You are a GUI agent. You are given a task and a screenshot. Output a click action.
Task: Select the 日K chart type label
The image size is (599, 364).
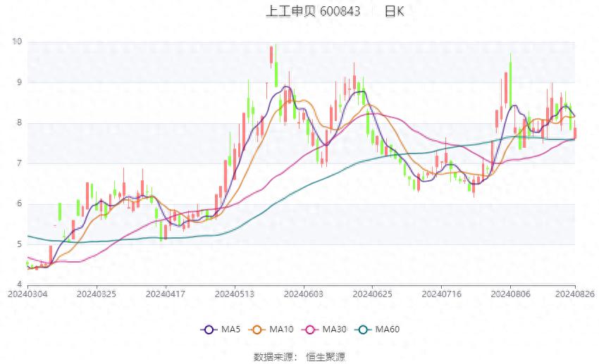point(395,12)
